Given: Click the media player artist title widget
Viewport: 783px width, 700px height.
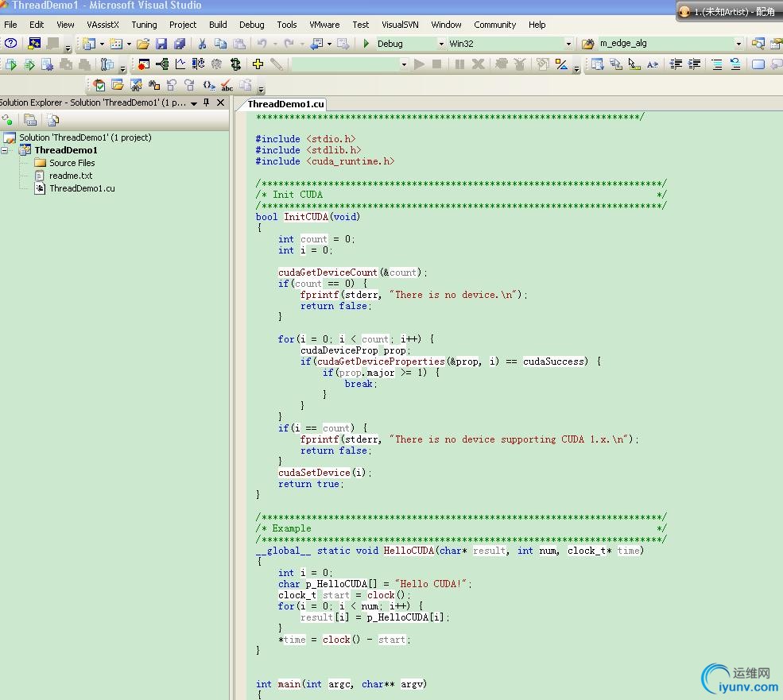Looking at the screenshot, I should pyautogui.click(x=729, y=11).
